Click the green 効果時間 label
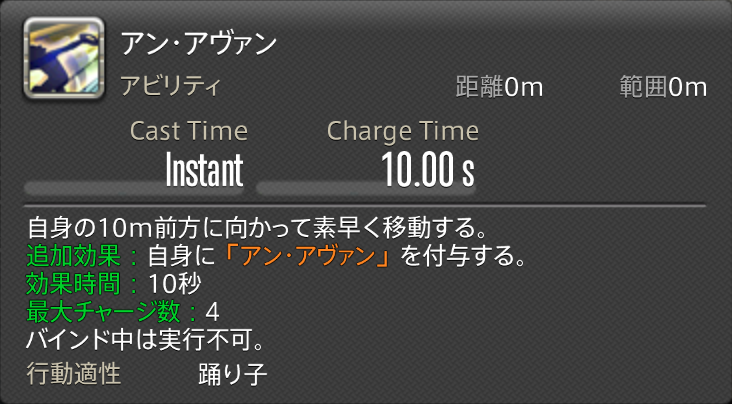 74,284
